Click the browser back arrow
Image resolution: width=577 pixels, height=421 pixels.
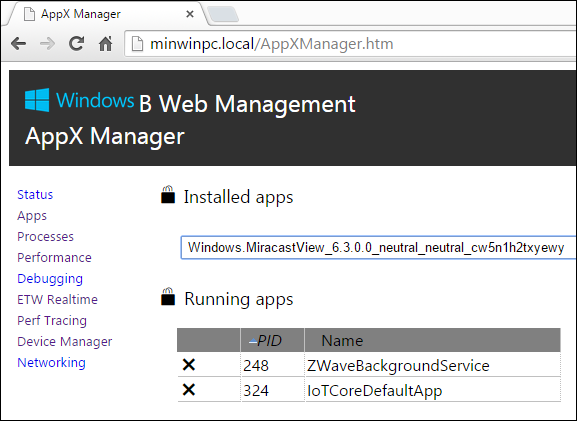[x=18, y=44]
